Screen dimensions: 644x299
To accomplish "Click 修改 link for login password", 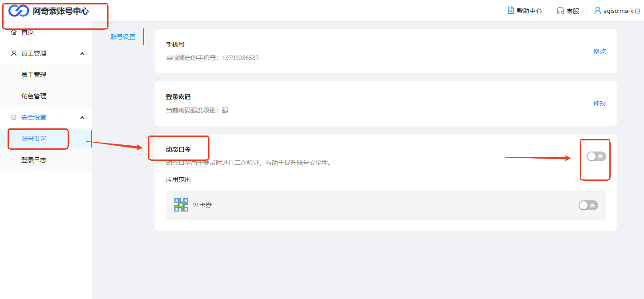I will tap(600, 104).
